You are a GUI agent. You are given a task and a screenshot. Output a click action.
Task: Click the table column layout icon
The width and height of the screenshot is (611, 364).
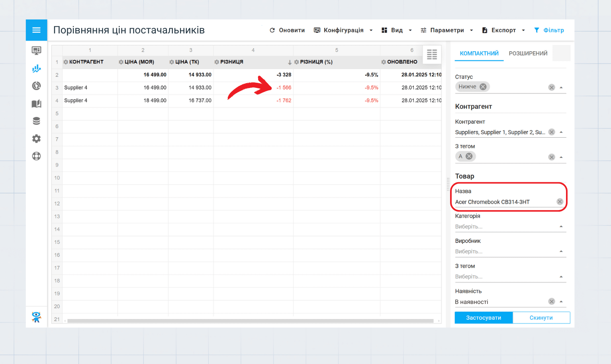(432, 55)
